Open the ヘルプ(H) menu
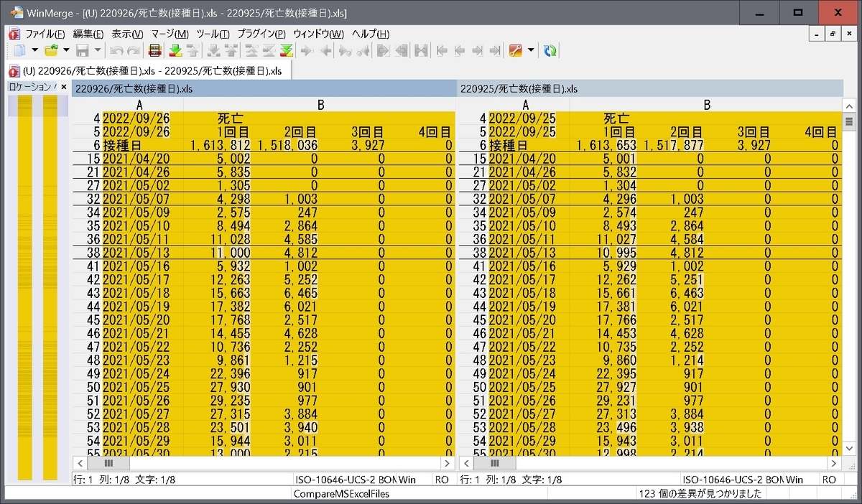862x504 pixels. (371, 34)
